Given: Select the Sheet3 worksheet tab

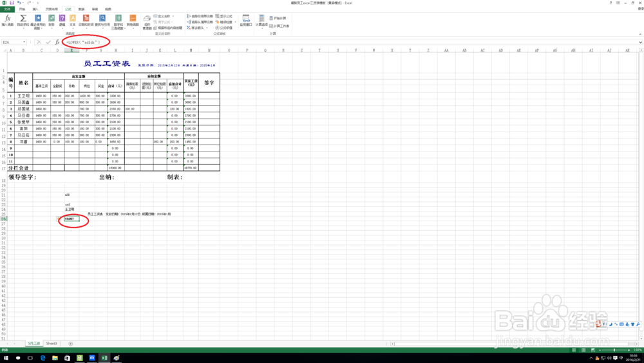Looking at the screenshot, I should 52,343.
